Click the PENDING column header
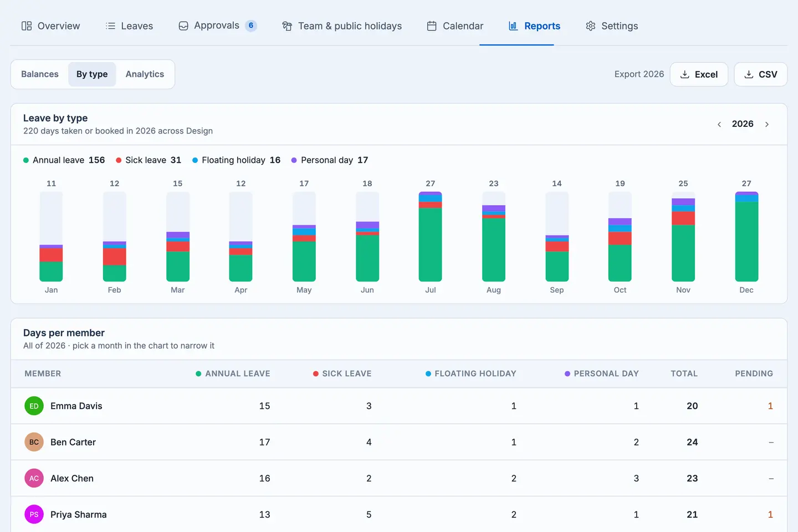This screenshot has height=532, width=798. (x=754, y=374)
